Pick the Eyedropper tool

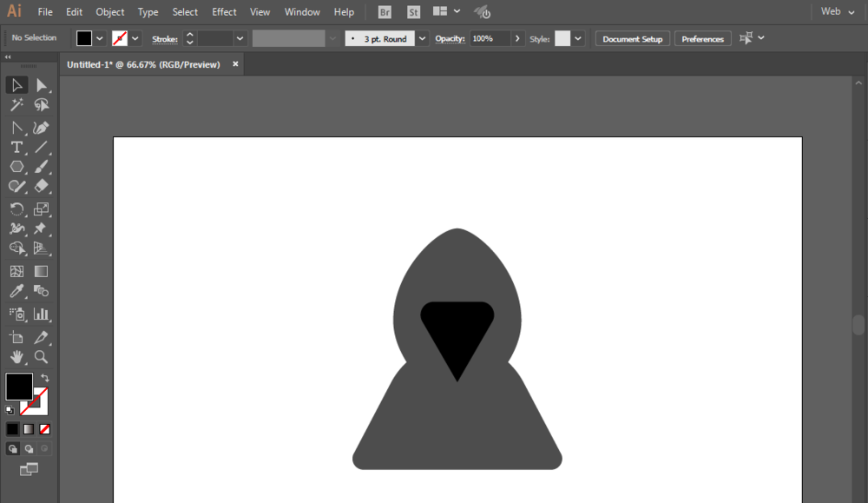click(16, 292)
